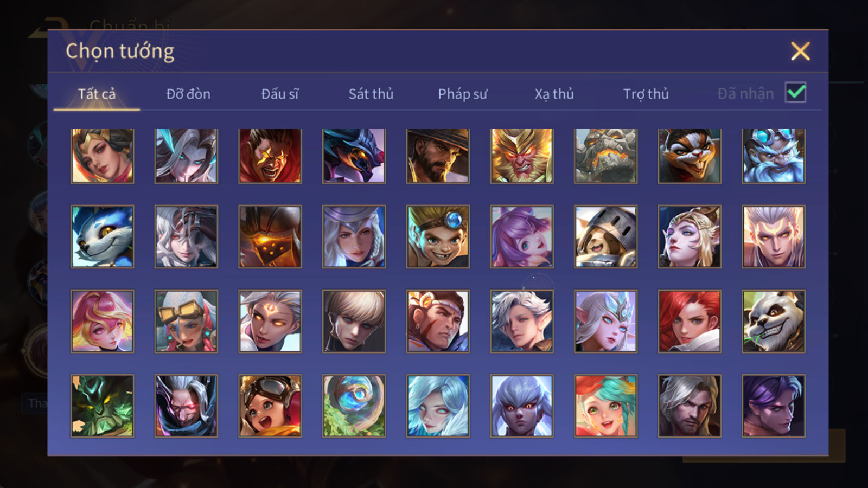Switch to the Trợ thủ tab
Image resolution: width=868 pixels, height=488 pixels.
tap(646, 94)
